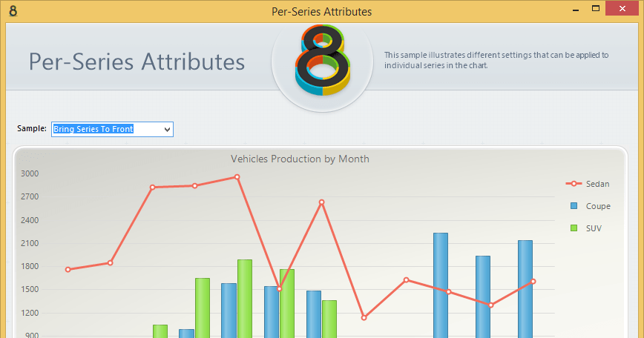Click the first Sedan line data point

tap(68, 270)
